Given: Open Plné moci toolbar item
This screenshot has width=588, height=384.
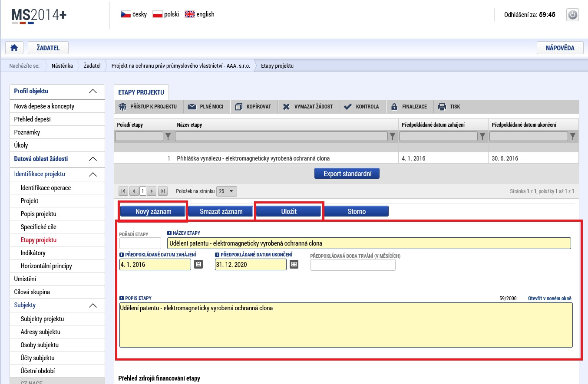Looking at the screenshot, I should [x=206, y=106].
